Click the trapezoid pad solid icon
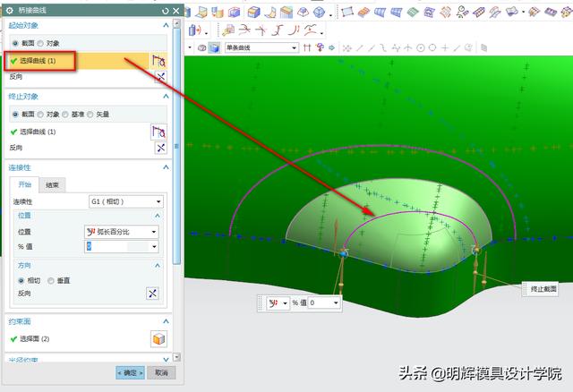 [303, 12]
